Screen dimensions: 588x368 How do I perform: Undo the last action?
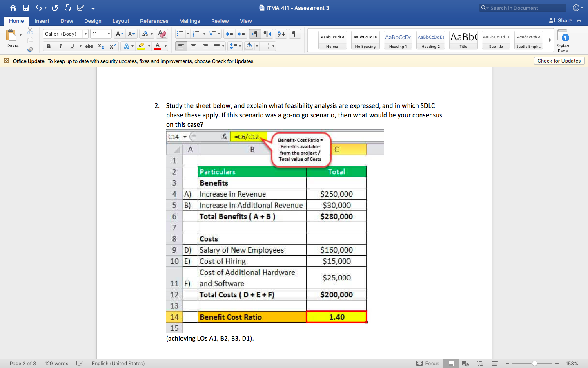[38, 8]
